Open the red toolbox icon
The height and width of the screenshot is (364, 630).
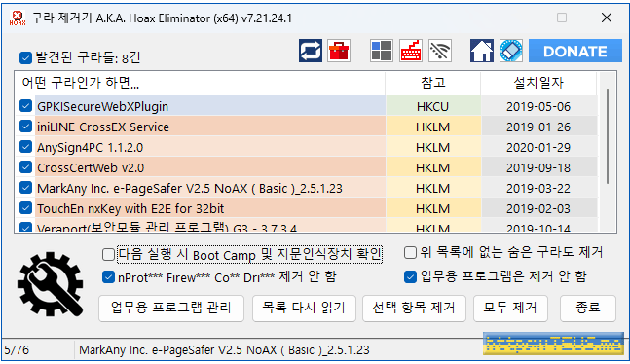(339, 51)
